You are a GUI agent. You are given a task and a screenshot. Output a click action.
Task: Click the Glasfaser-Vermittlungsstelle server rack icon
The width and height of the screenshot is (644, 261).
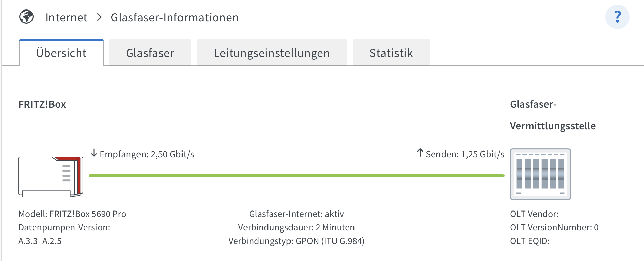point(540,174)
